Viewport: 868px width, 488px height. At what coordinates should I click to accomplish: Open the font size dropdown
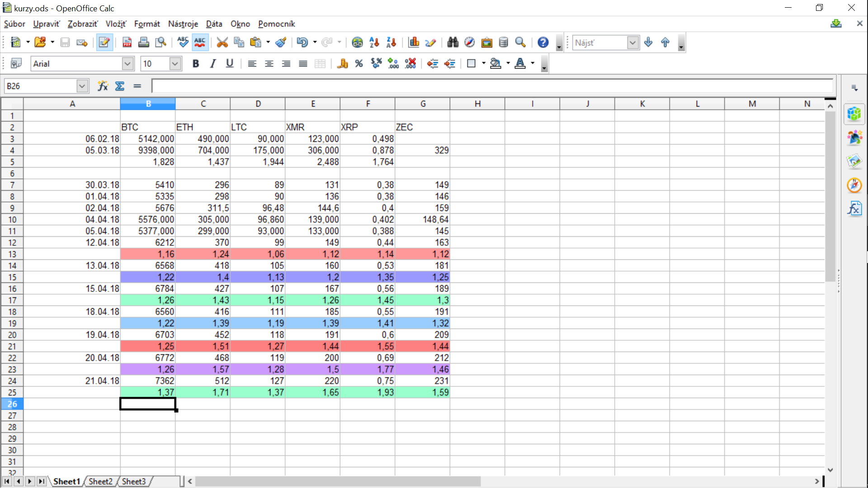(175, 64)
